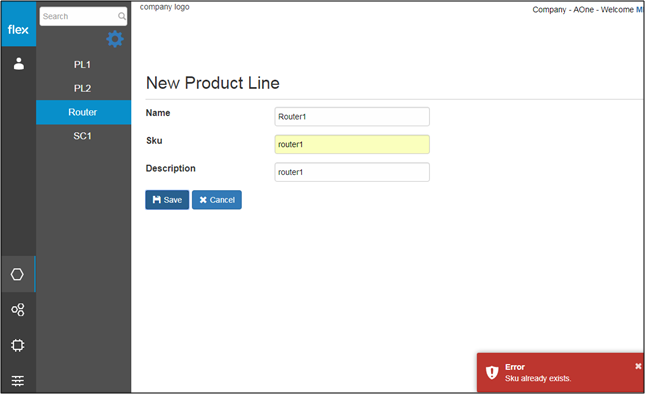This screenshot has height=394, width=645.
Task: Click the error shield icon in notification
Action: click(x=492, y=373)
